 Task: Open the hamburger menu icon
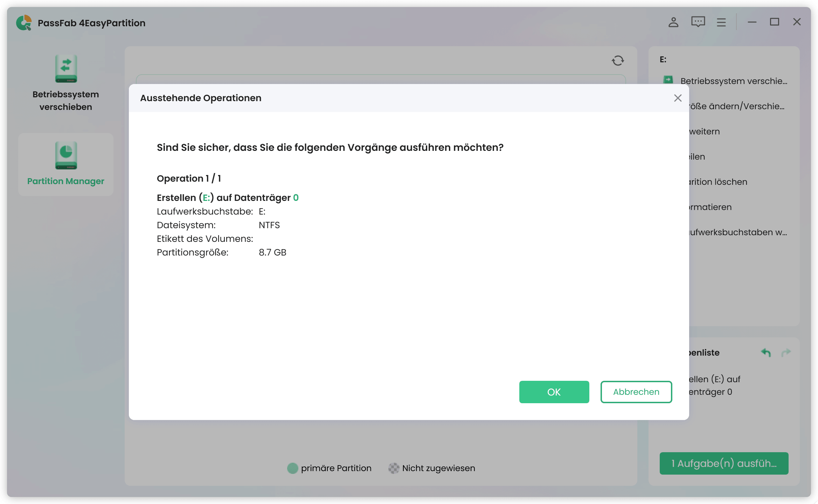[x=721, y=22]
